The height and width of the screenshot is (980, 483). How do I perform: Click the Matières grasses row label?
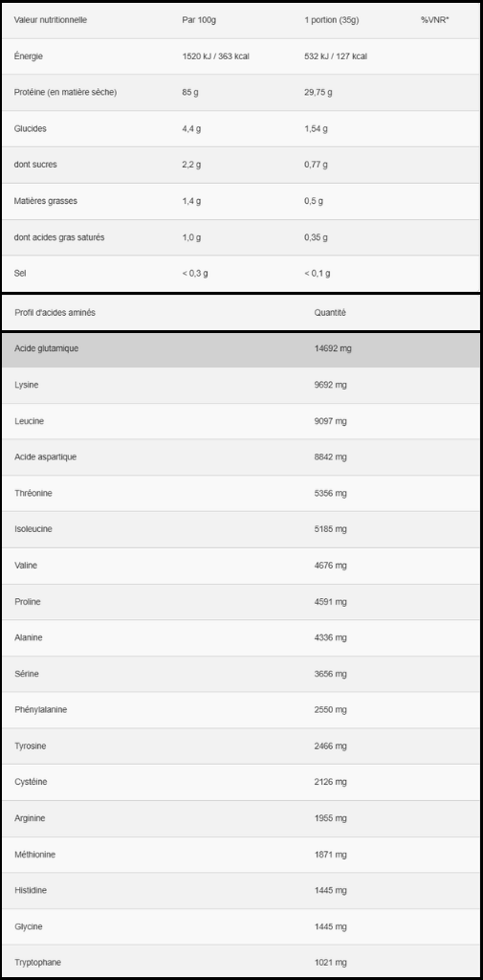pos(46,201)
